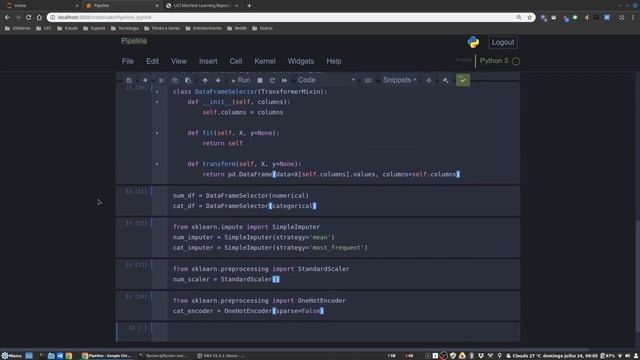The height and width of the screenshot is (360, 640).
Task: Copy selected cells toolbar icon
Action: [x=175, y=80]
